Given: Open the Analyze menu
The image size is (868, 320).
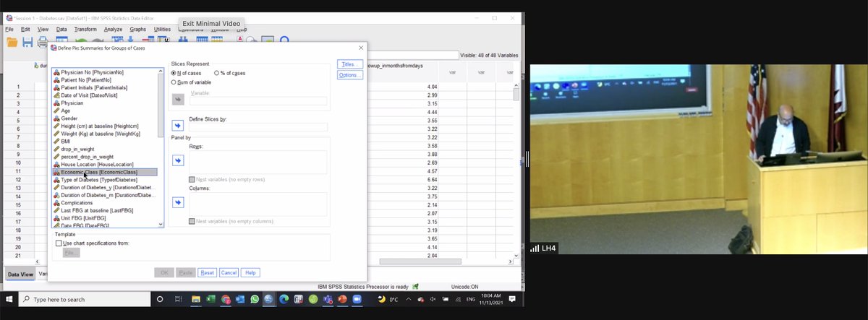Looking at the screenshot, I should click(113, 29).
